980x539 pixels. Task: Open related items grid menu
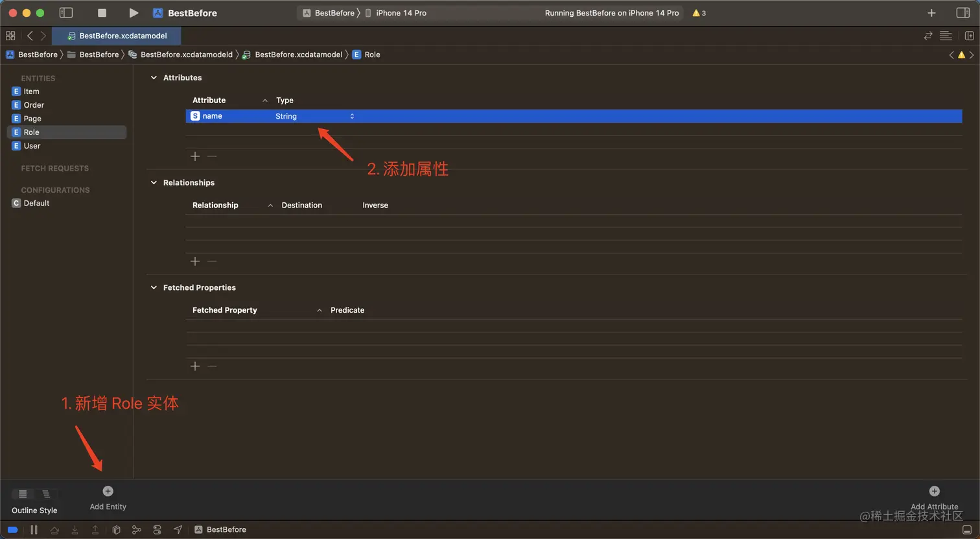pos(10,36)
